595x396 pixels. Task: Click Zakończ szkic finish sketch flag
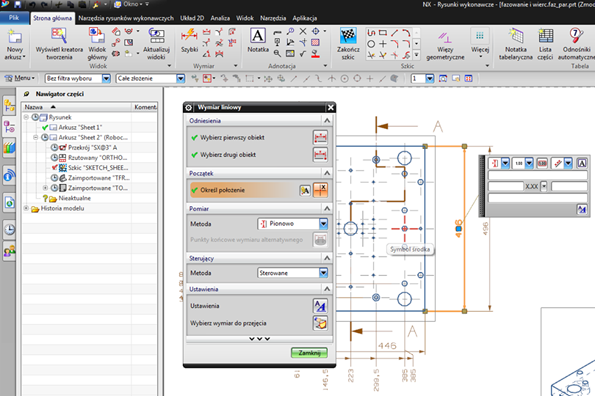coord(348,36)
